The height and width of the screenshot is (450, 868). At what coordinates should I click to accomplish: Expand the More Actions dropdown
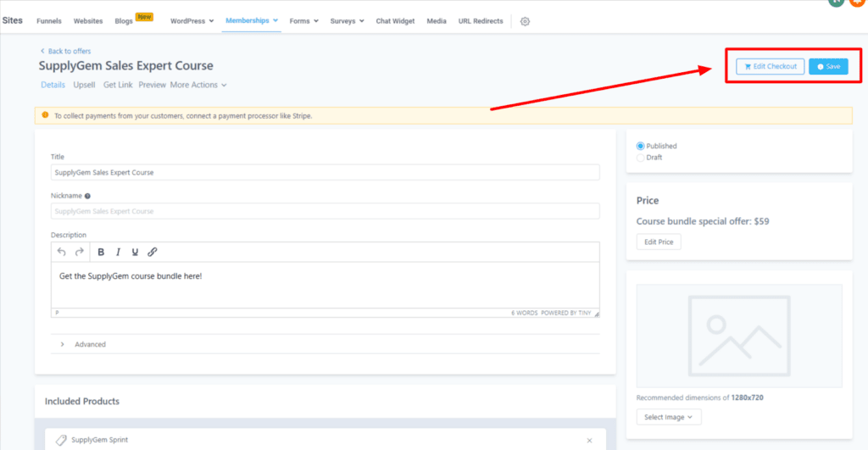click(198, 85)
